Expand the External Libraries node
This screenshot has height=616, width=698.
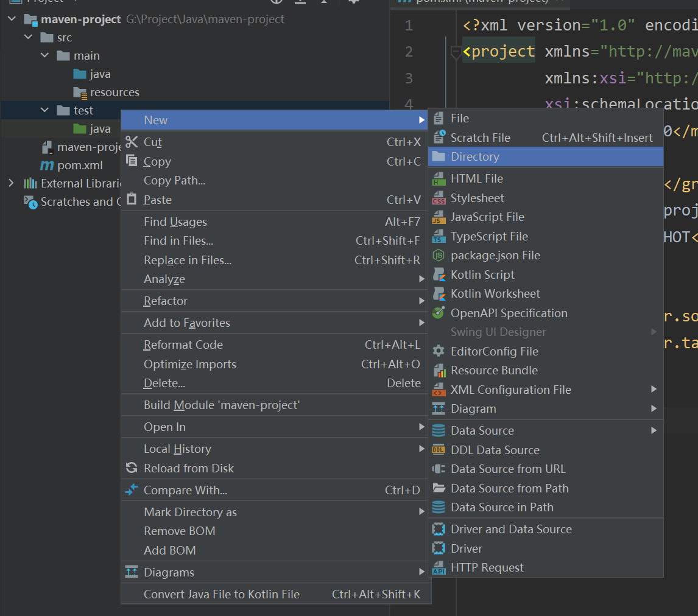pyautogui.click(x=11, y=183)
